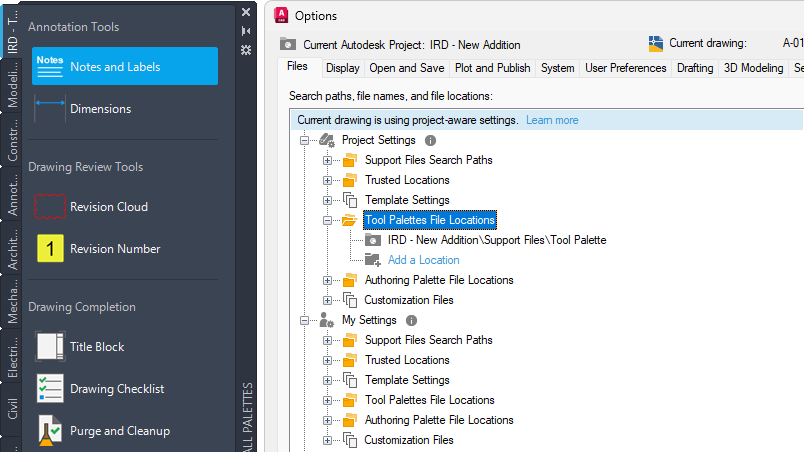Collapse the My Settings node
The width and height of the screenshot is (804, 452).
point(305,320)
